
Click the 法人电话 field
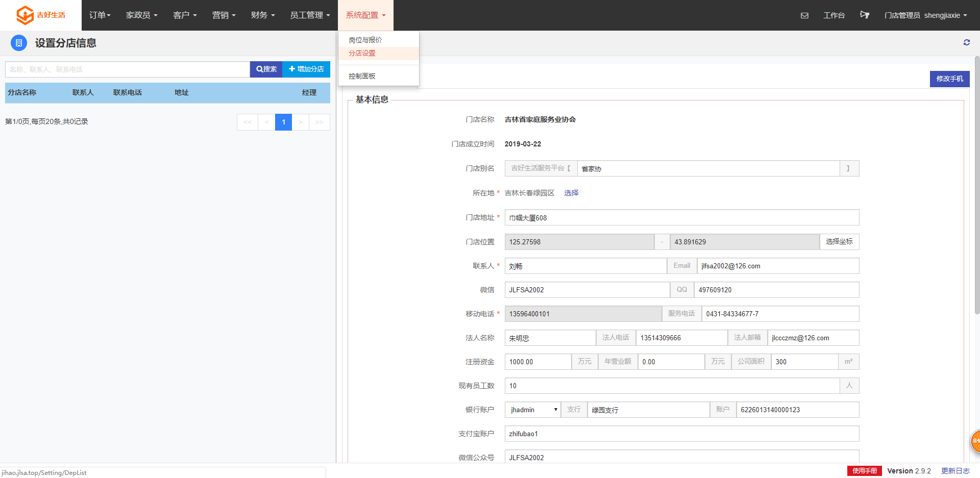(682, 338)
